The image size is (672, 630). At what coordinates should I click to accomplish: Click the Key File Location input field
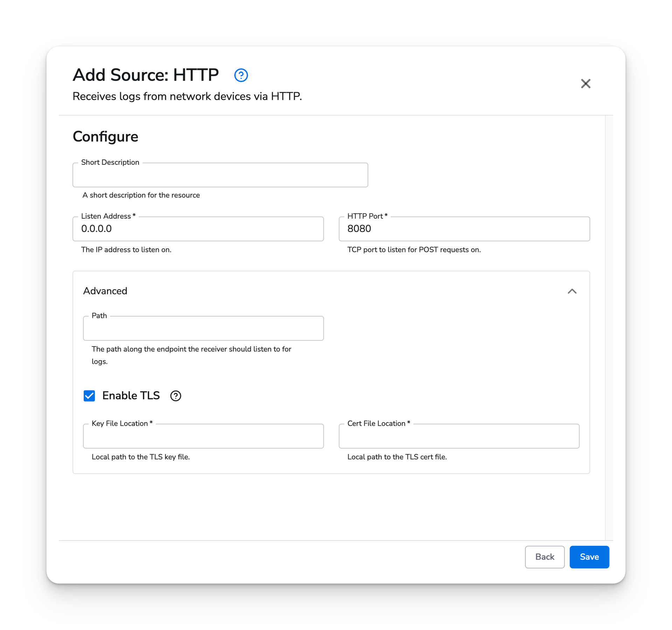point(203,435)
